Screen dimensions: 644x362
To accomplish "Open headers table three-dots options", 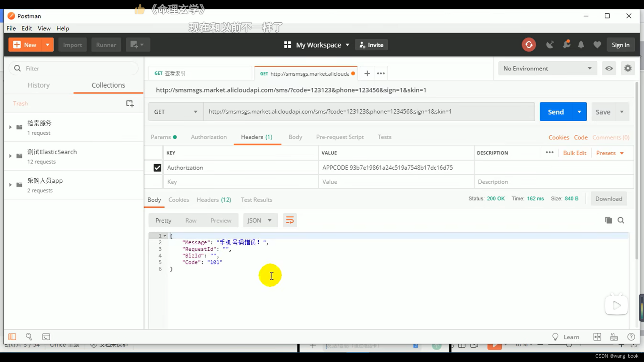I will 549,153.
